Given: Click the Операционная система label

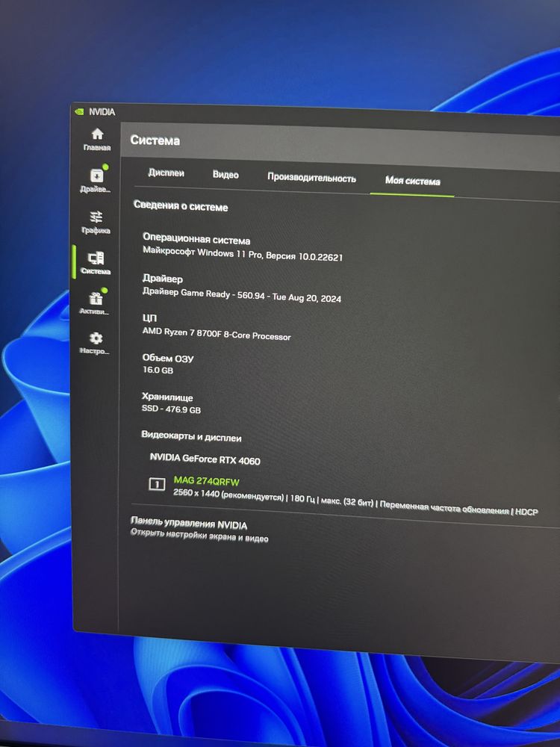Looking at the screenshot, I should 196,238.
